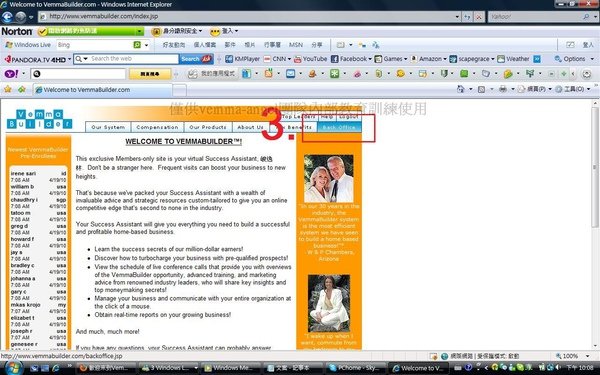Click the Bing search magnifier icon
Viewport: 600px width, 375px height.
(137, 45)
